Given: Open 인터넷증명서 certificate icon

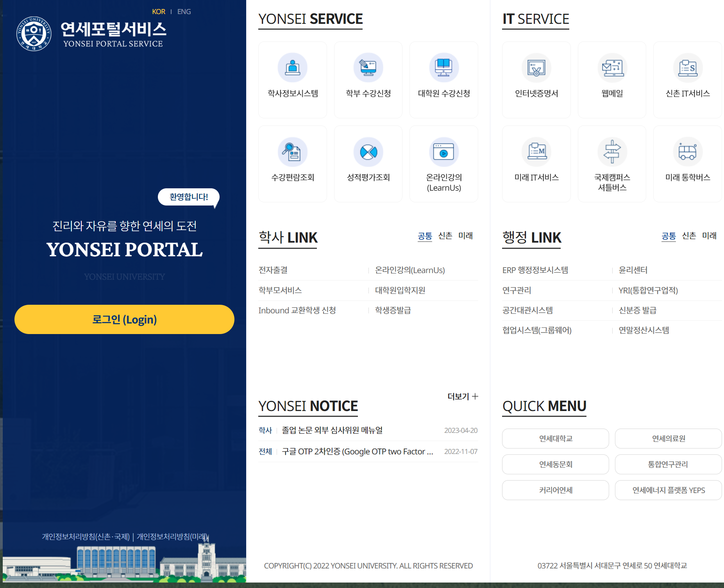Looking at the screenshot, I should pyautogui.click(x=536, y=68).
